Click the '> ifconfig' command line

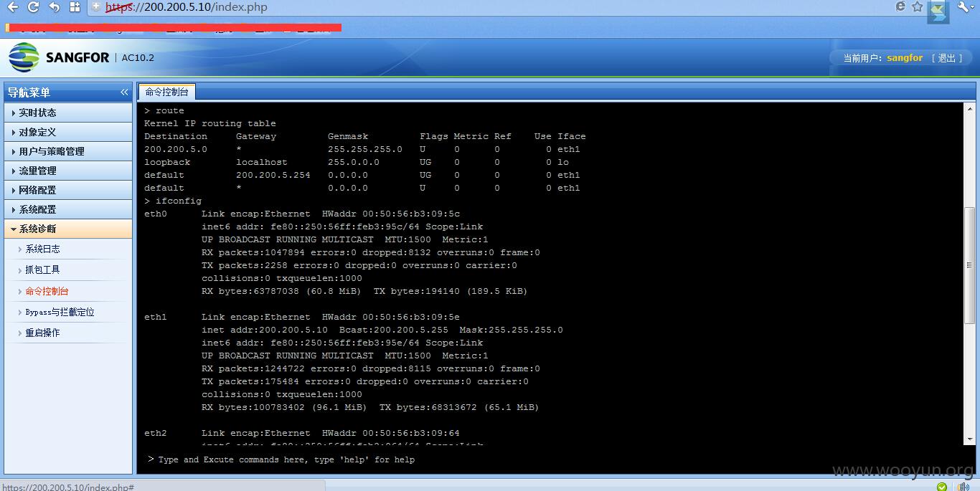point(173,201)
